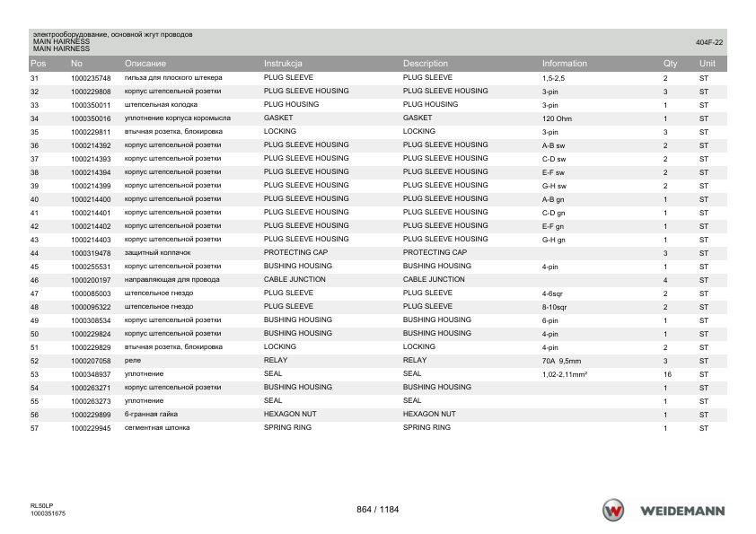Click part number 1000229945 SPRING RING
This screenshot has width=756, height=534.
coord(91,428)
